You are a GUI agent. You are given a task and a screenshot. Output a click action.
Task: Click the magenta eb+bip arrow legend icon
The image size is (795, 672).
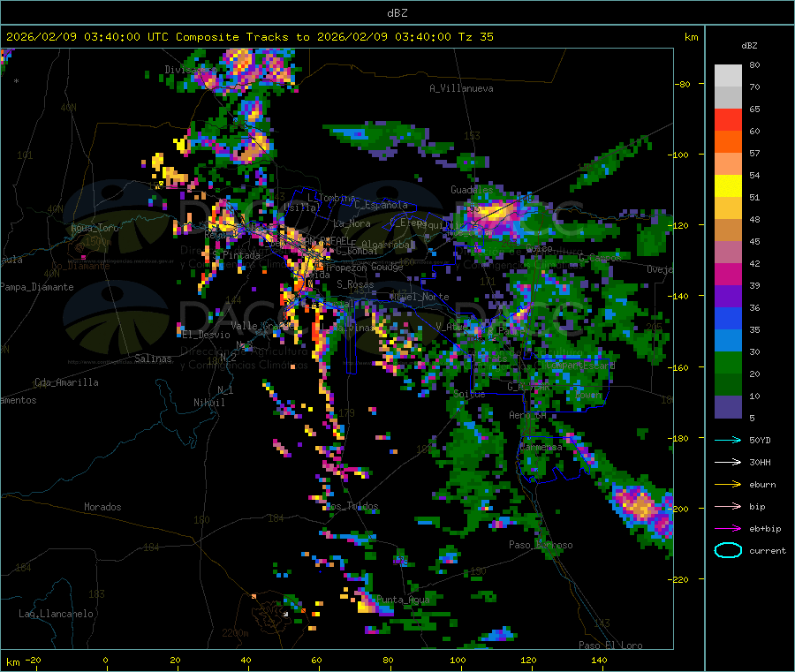point(728,529)
